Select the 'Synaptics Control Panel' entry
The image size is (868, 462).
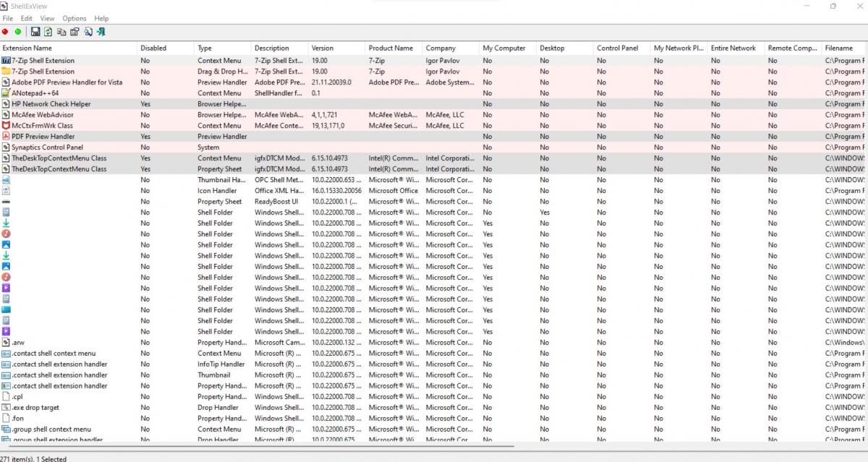[48, 147]
